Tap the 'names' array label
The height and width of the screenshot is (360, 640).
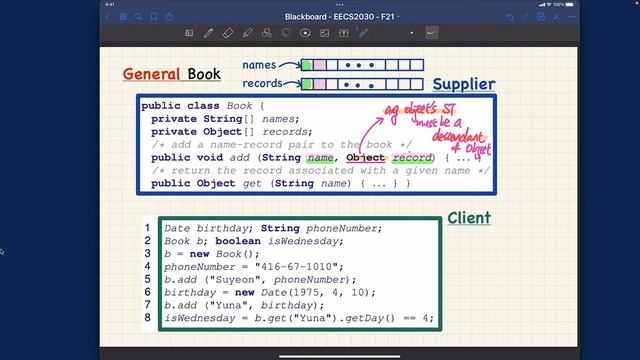[x=259, y=65]
